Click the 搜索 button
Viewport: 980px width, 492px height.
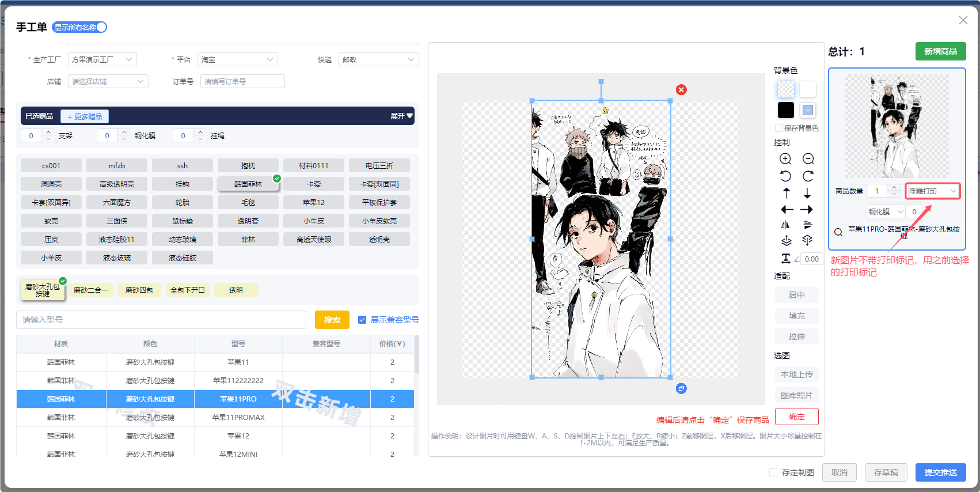click(x=332, y=320)
